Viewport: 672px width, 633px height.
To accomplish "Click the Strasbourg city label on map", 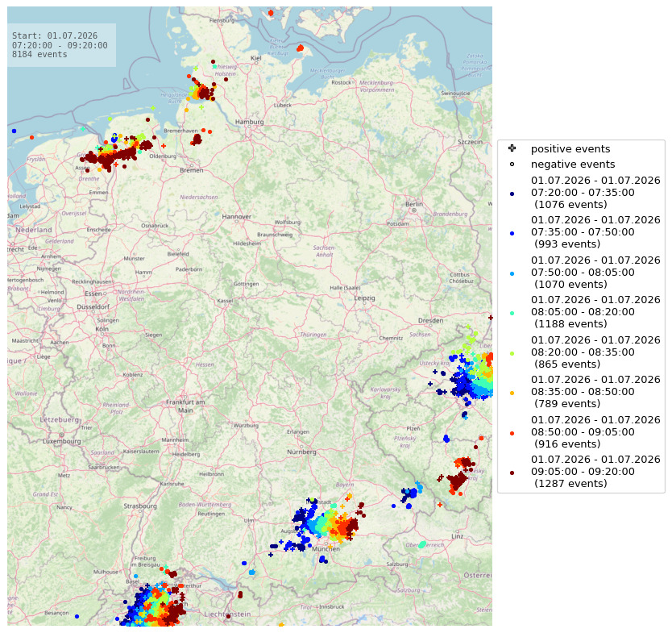I will coord(140,506).
